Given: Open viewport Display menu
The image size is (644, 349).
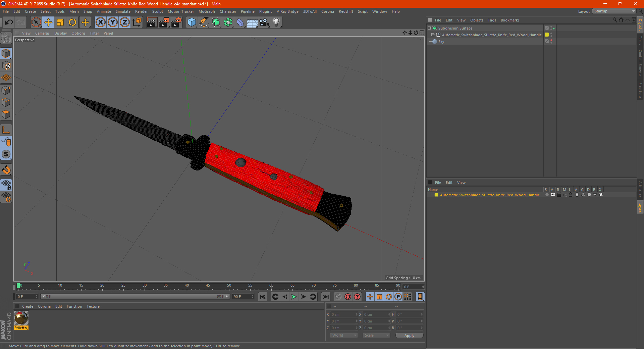Looking at the screenshot, I should (x=60, y=33).
